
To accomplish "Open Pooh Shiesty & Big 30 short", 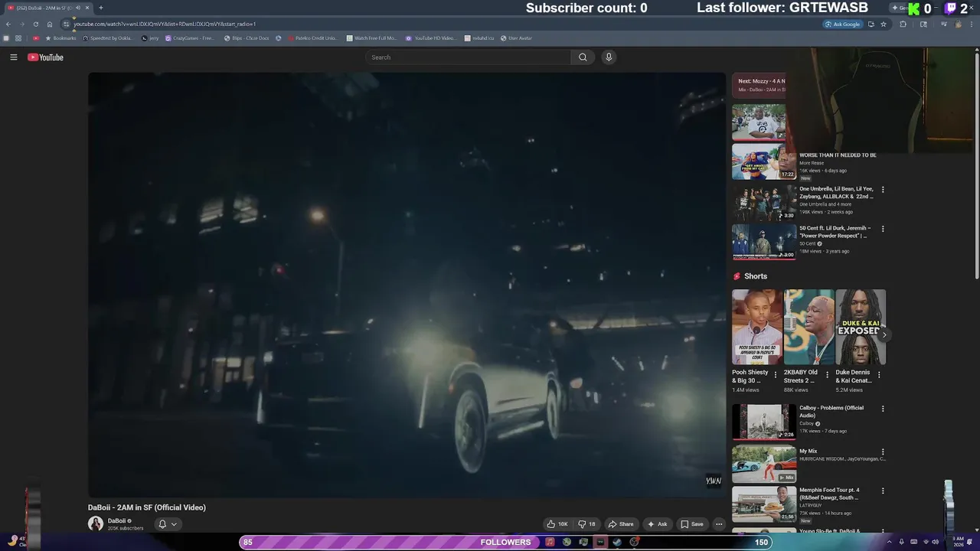I will 757,327.
